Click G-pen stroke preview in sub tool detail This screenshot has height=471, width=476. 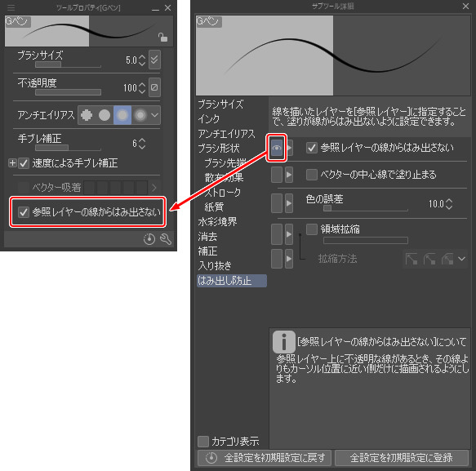click(x=333, y=56)
